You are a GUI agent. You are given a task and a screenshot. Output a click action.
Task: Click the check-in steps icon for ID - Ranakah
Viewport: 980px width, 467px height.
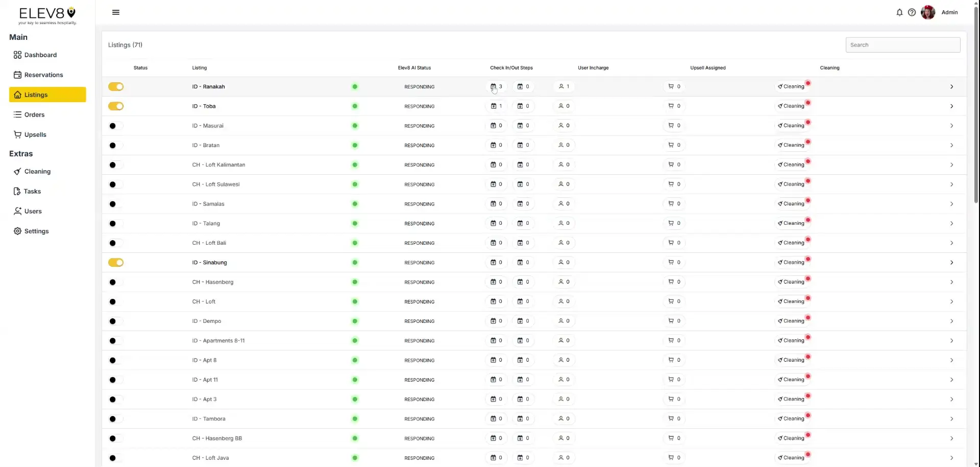coord(494,86)
